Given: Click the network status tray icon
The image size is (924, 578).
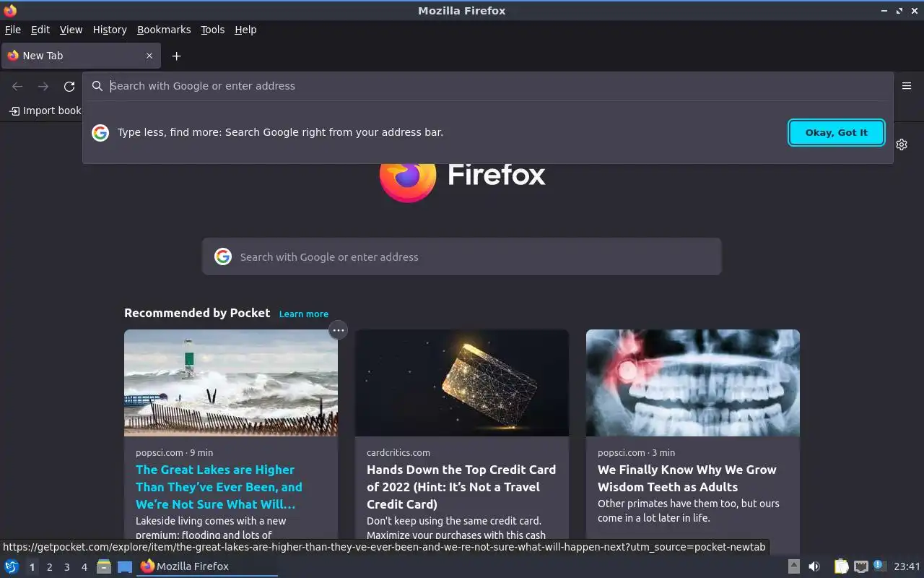Looking at the screenshot, I should [x=860, y=566].
